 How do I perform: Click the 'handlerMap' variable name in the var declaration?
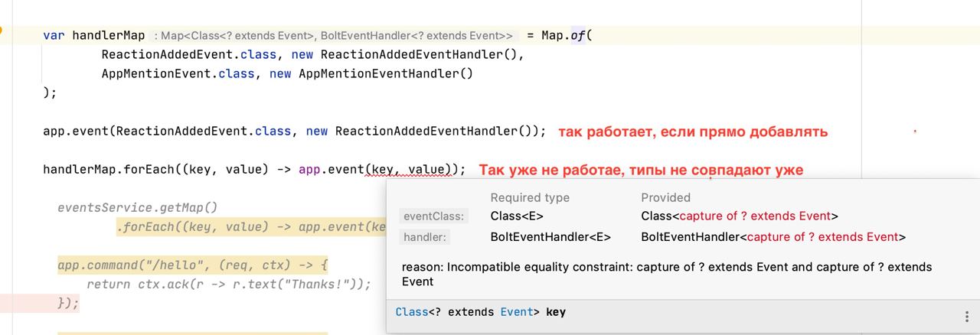(108, 36)
